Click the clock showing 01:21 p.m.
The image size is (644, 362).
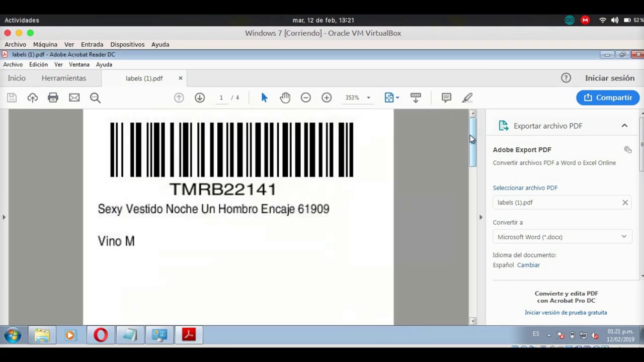[x=620, y=332]
